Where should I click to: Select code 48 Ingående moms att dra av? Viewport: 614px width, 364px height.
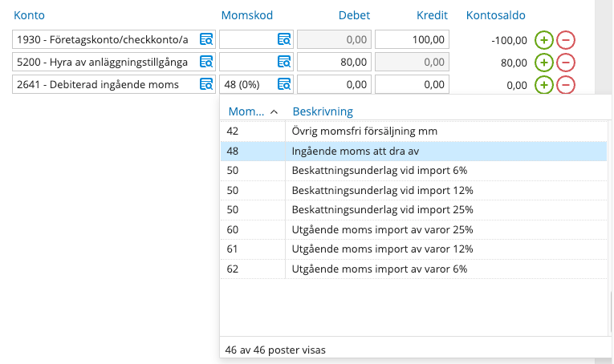(x=413, y=151)
